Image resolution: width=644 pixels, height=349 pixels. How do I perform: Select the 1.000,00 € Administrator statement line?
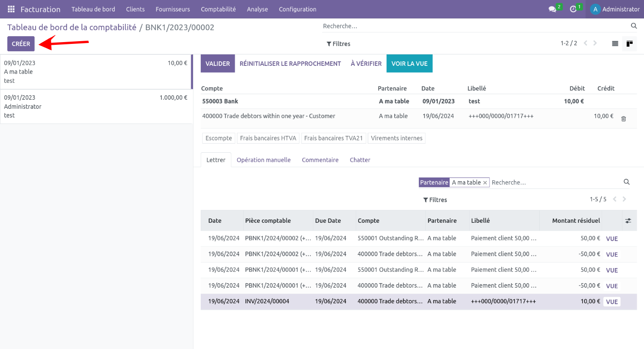point(96,107)
